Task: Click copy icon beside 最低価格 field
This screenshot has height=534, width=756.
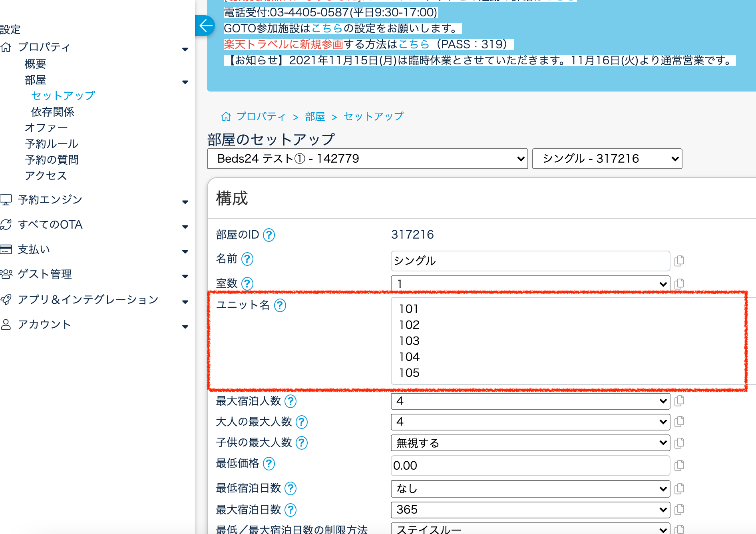Action: [679, 466]
